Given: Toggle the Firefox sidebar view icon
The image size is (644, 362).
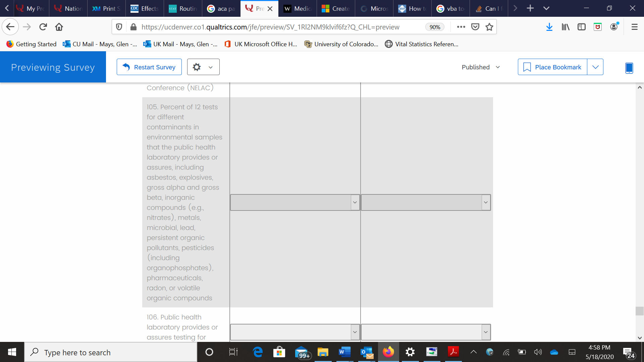Looking at the screenshot, I should [581, 27].
